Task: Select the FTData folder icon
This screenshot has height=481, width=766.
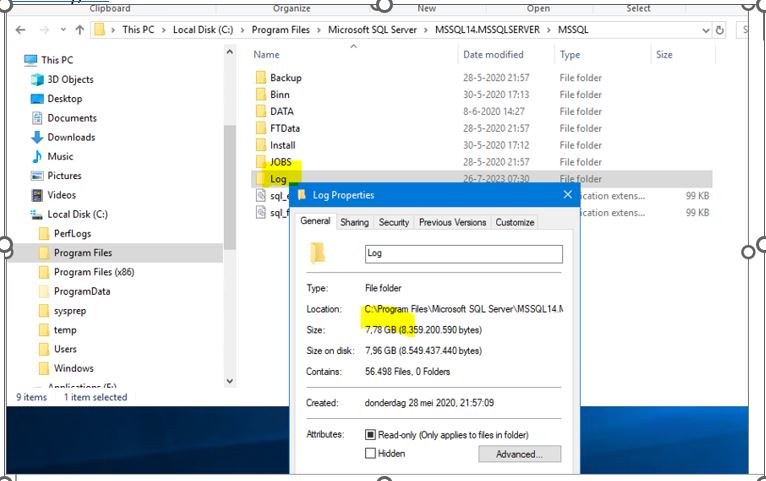Action: [x=261, y=128]
